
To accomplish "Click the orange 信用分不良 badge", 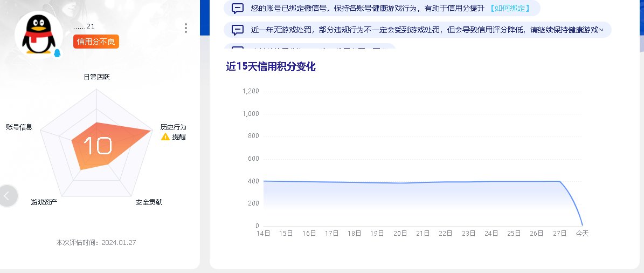I will 96,42.
